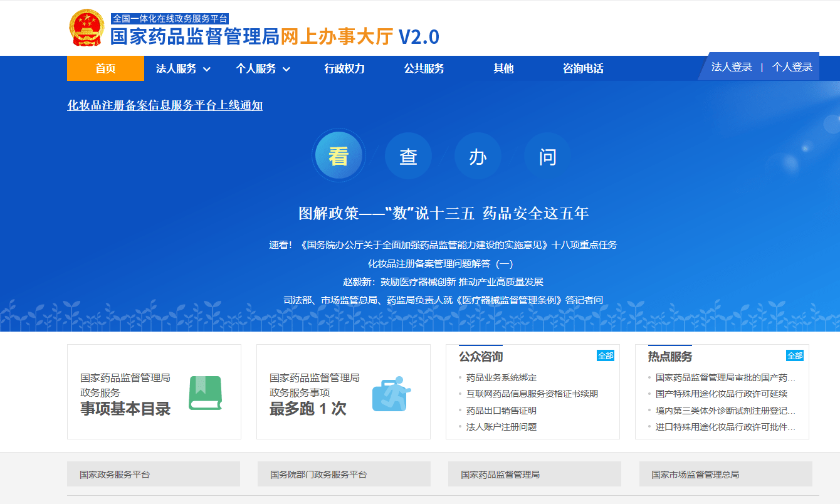The width and height of the screenshot is (840, 504).
Task: Click the 国家市场监督管理总局 footer link
Action: pyautogui.click(x=726, y=474)
